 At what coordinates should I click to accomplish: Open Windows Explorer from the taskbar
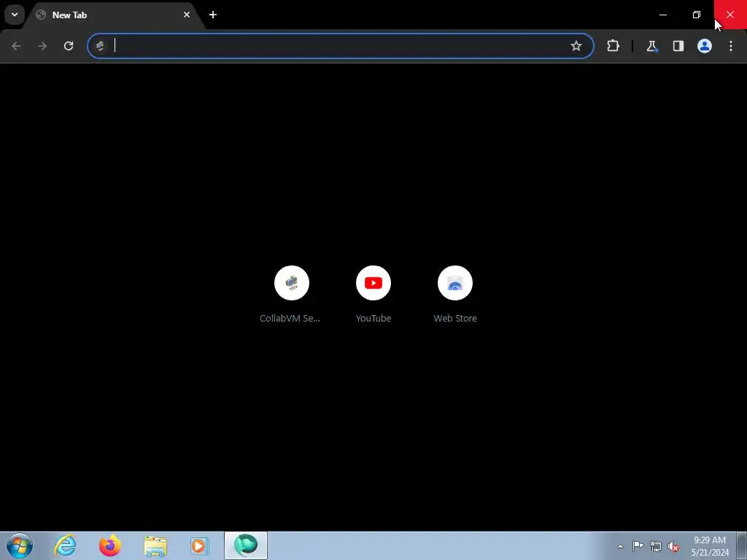pos(155,545)
